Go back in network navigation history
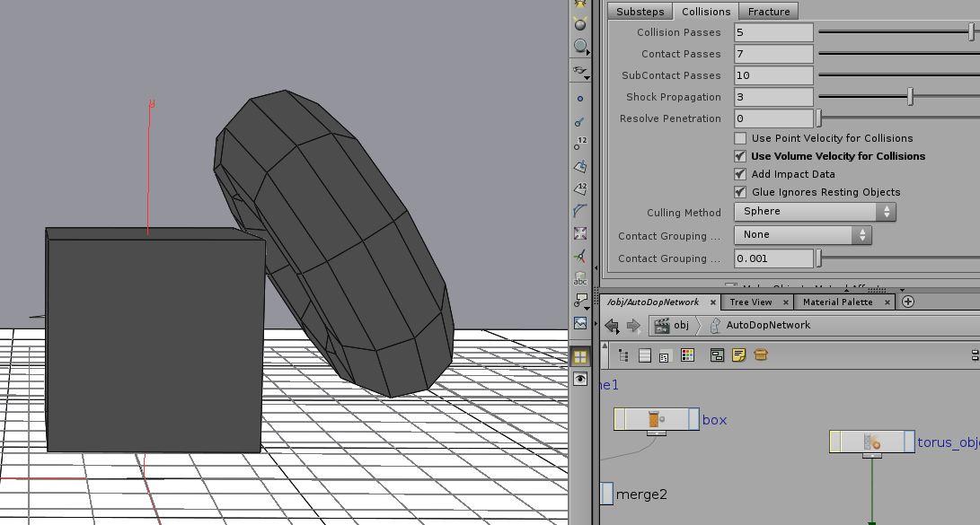This screenshot has width=980, height=525. click(x=612, y=325)
